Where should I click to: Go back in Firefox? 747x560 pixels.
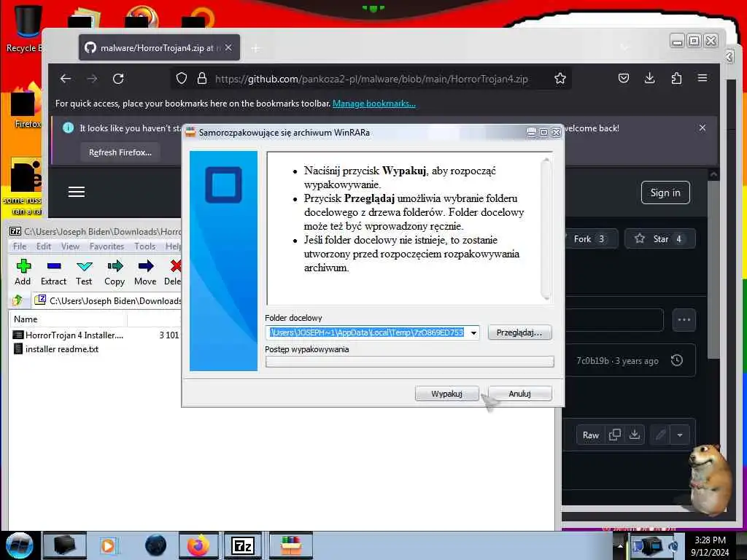point(66,79)
